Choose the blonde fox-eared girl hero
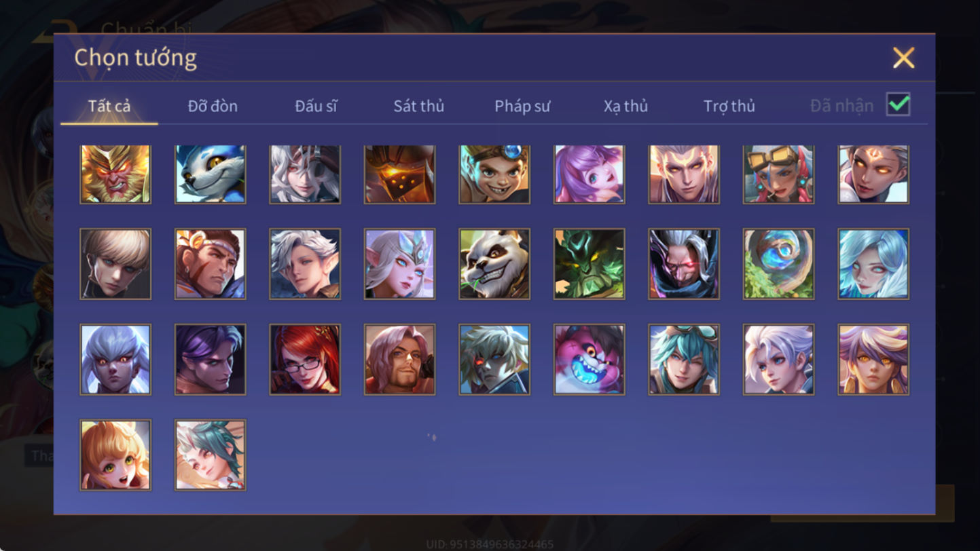 115,455
